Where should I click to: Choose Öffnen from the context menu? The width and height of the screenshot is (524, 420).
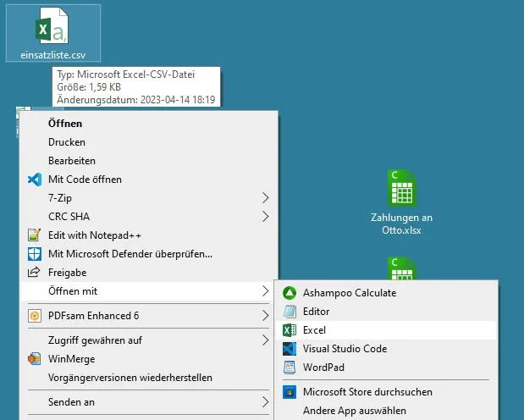[x=149, y=124]
